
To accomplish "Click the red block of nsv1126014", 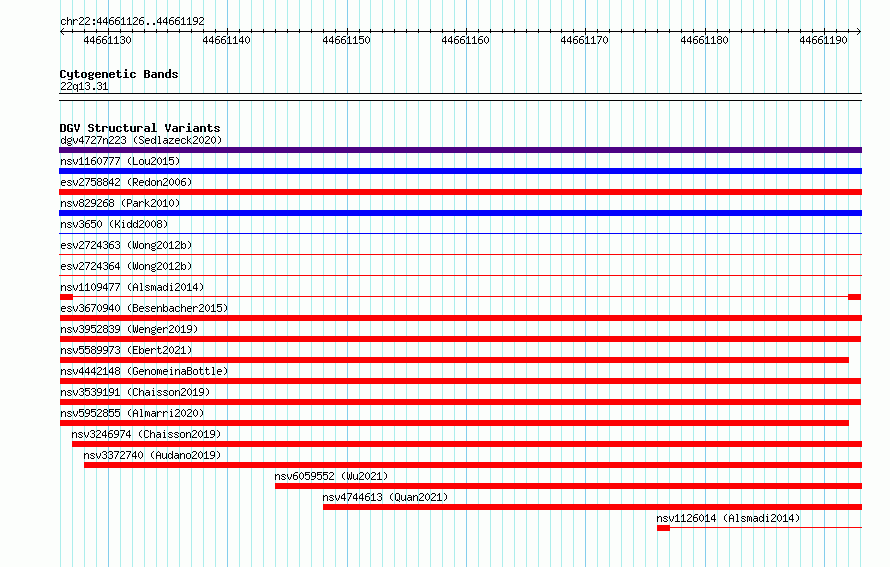I will point(663,528).
